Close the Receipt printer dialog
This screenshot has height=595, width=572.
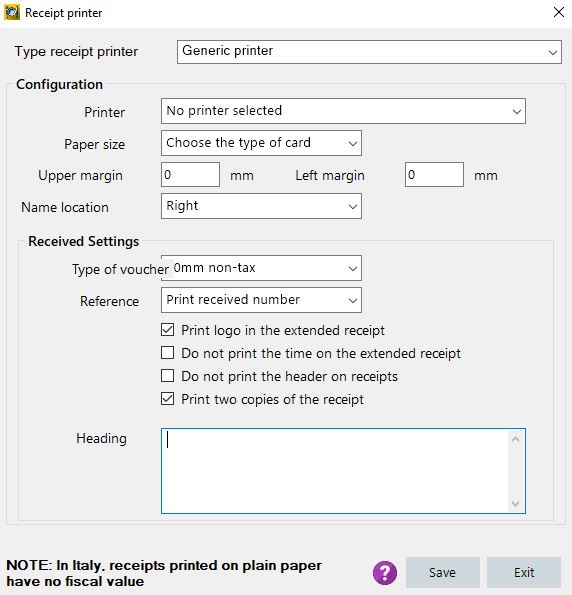click(559, 12)
